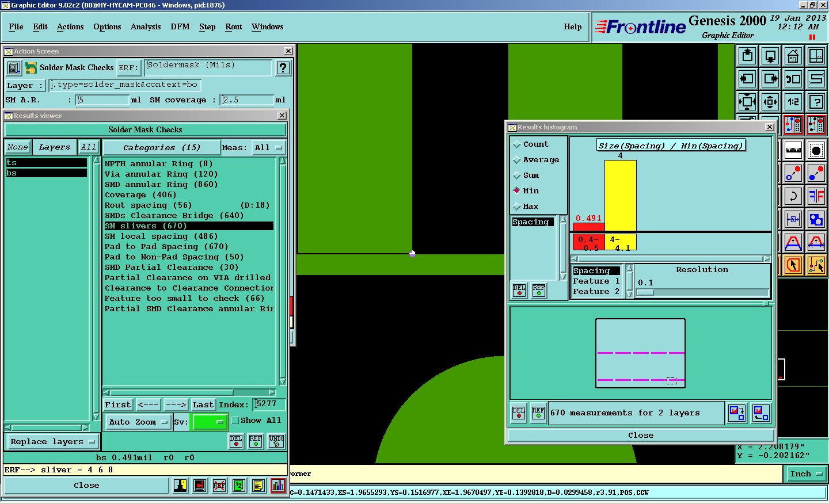Click the pan down arrow icon
Image resolution: width=829 pixels, height=504 pixels.
770,56
